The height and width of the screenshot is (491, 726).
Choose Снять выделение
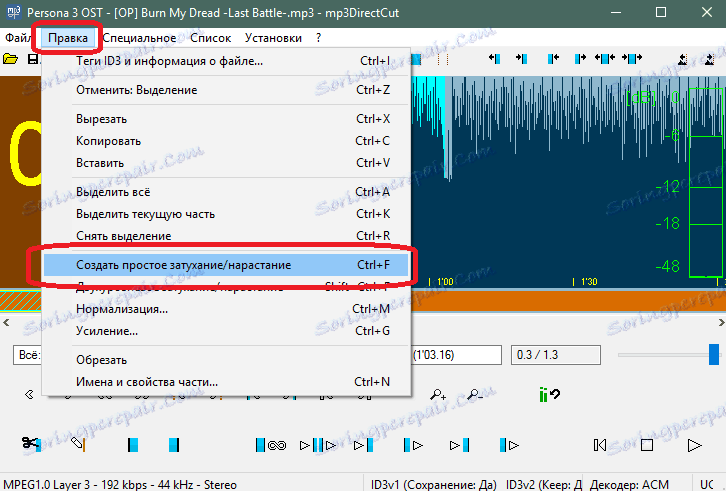(226, 236)
